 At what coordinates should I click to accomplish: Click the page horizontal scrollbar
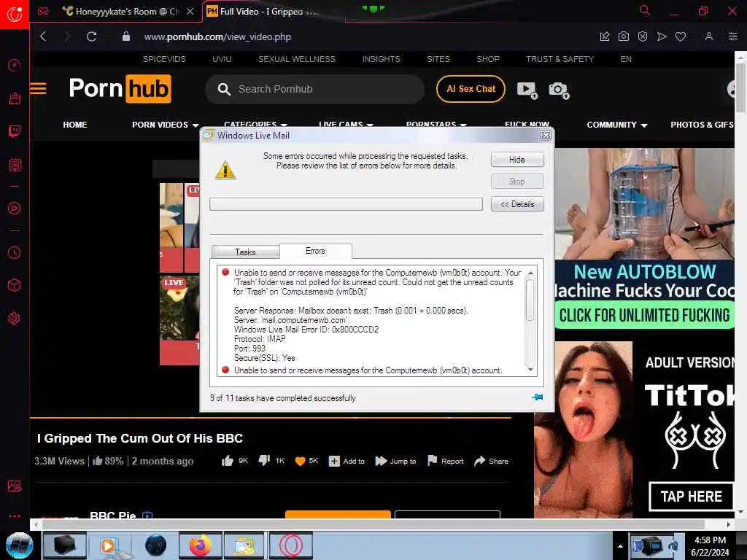373,524
